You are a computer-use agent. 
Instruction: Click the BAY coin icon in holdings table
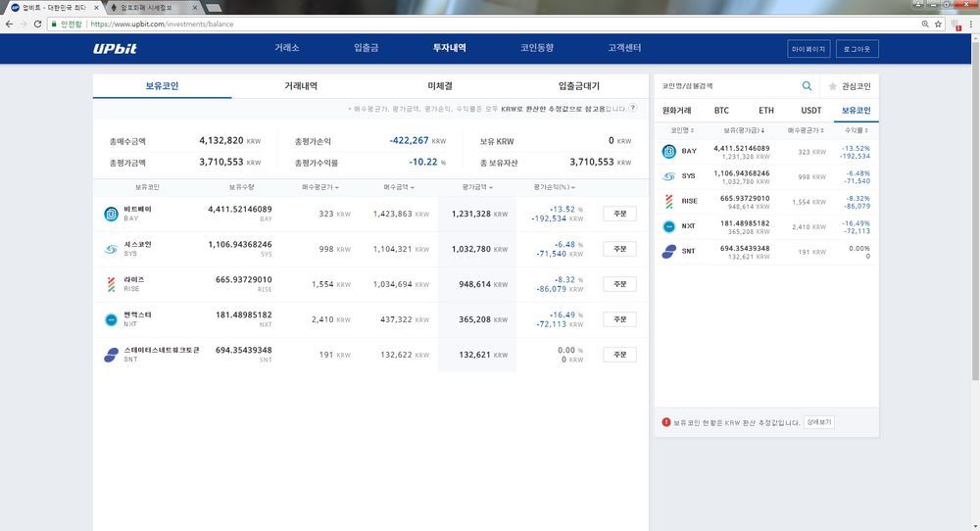click(x=111, y=214)
